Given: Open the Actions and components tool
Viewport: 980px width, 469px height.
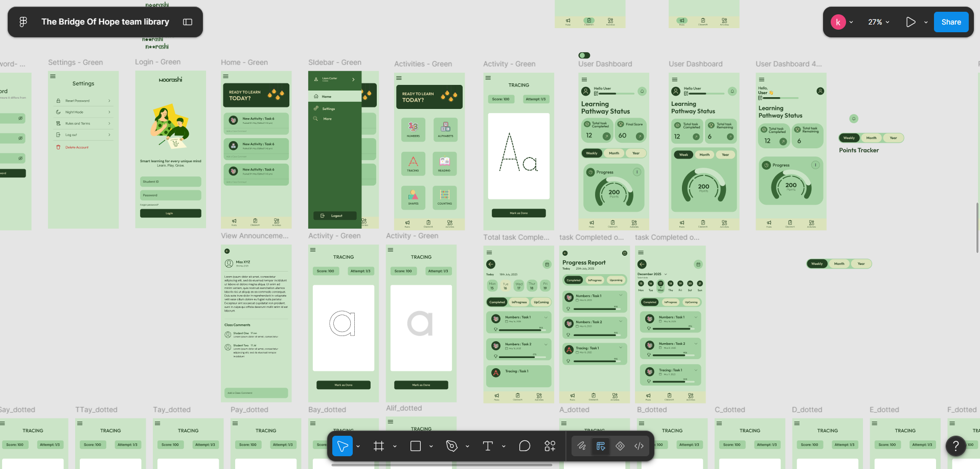Looking at the screenshot, I should click(550, 446).
